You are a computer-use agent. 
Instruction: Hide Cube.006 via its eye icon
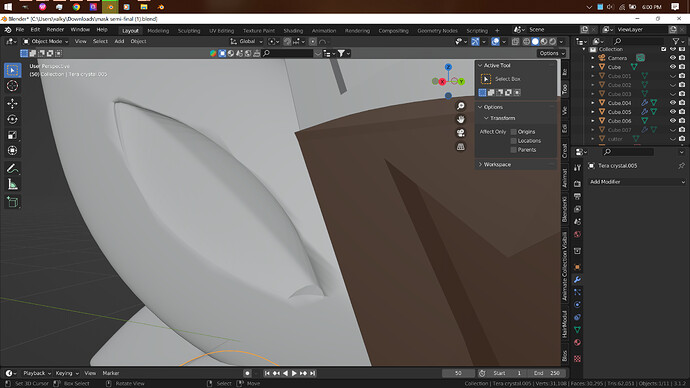pos(672,121)
